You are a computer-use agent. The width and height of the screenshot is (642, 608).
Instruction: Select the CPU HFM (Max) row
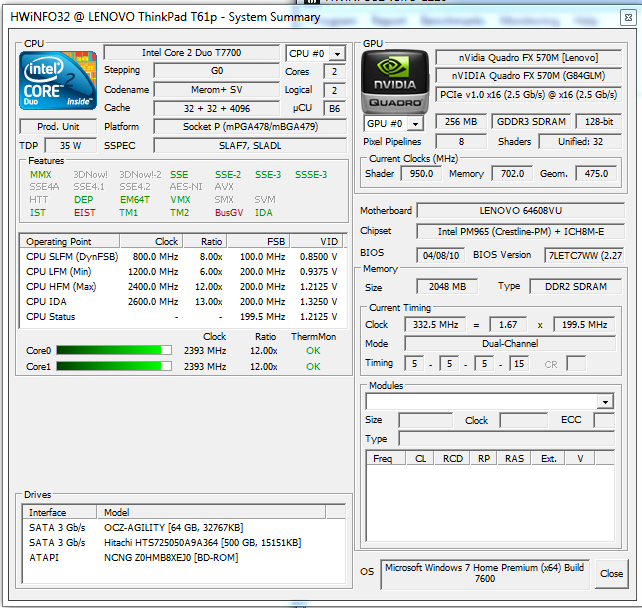182,287
